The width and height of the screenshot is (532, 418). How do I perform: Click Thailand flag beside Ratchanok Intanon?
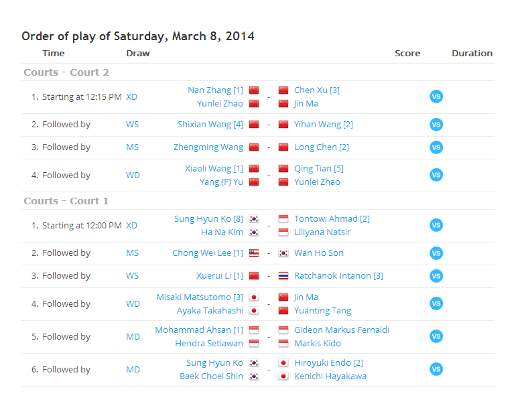point(283,276)
